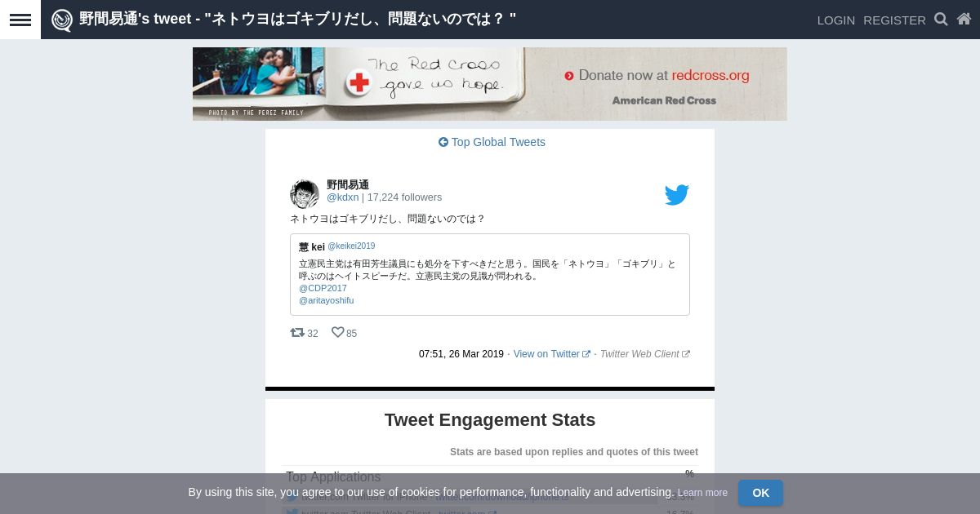Open the LOGIN page
980x514 pixels.
pyautogui.click(x=836, y=20)
